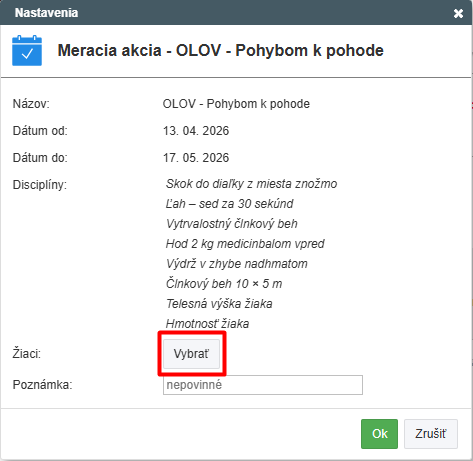This screenshot has width=473, height=461.
Task: Open student selection with Vybrať button
Action: 191,354
